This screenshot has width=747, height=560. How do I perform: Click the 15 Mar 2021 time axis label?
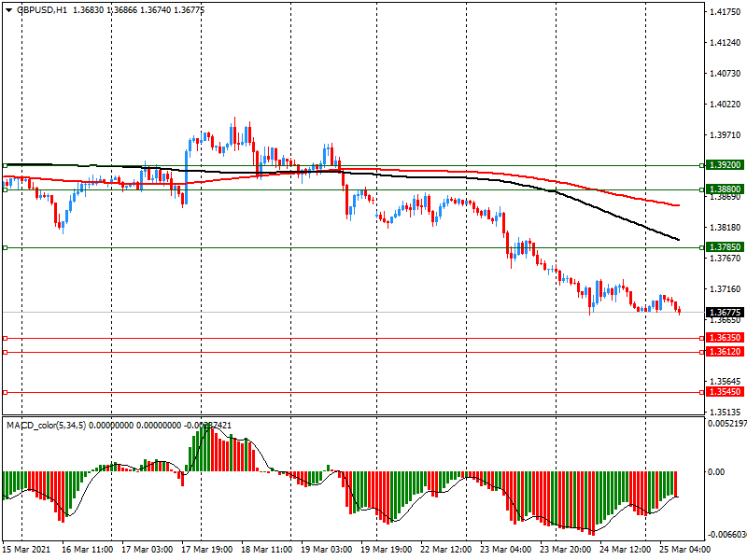(27, 551)
